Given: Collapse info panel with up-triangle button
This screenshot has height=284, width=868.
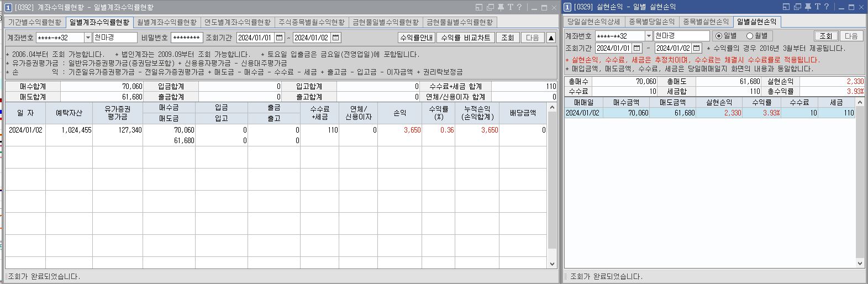Looking at the screenshot, I should (551, 38).
